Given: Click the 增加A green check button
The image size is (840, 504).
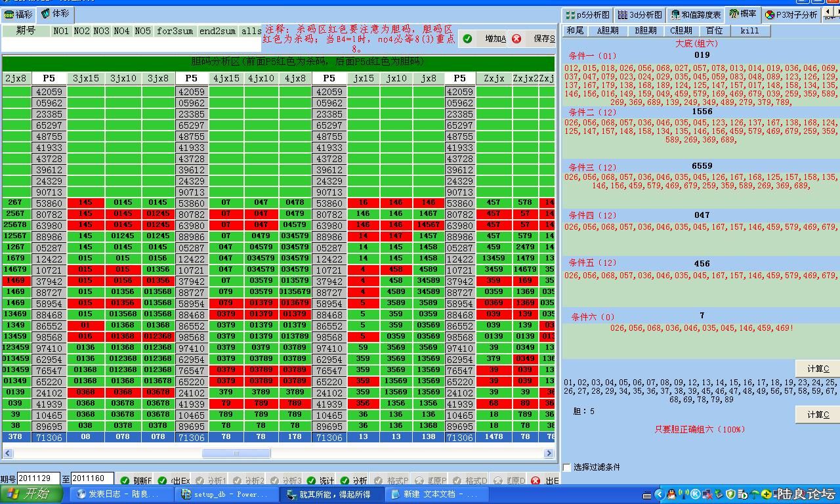Looking at the screenshot, I should [485, 39].
